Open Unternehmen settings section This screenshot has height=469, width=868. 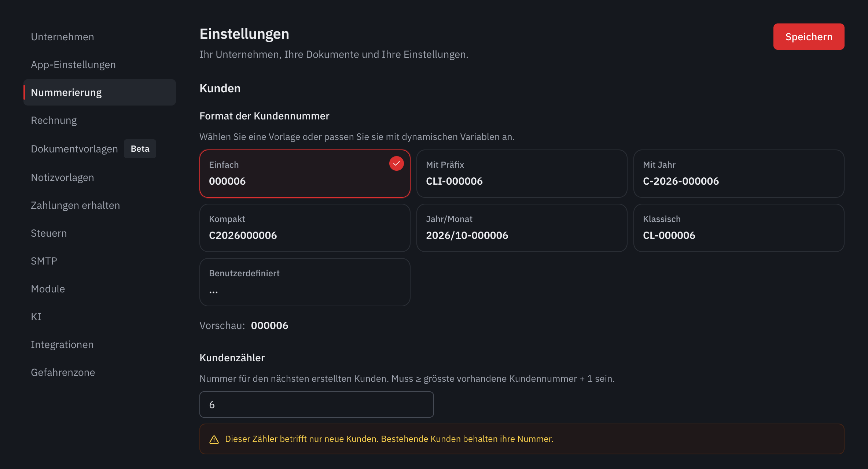100,37
